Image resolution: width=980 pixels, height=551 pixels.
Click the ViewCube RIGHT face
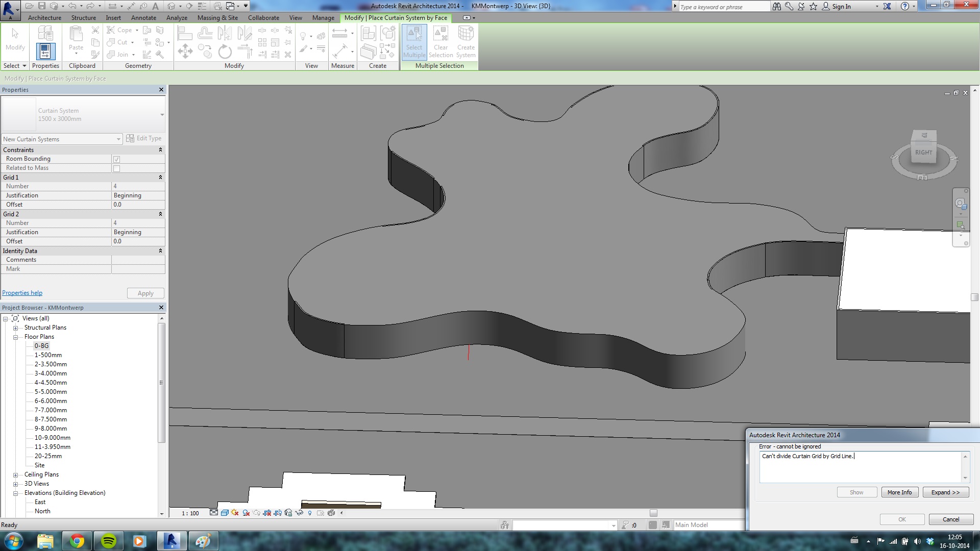coord(923,153)
